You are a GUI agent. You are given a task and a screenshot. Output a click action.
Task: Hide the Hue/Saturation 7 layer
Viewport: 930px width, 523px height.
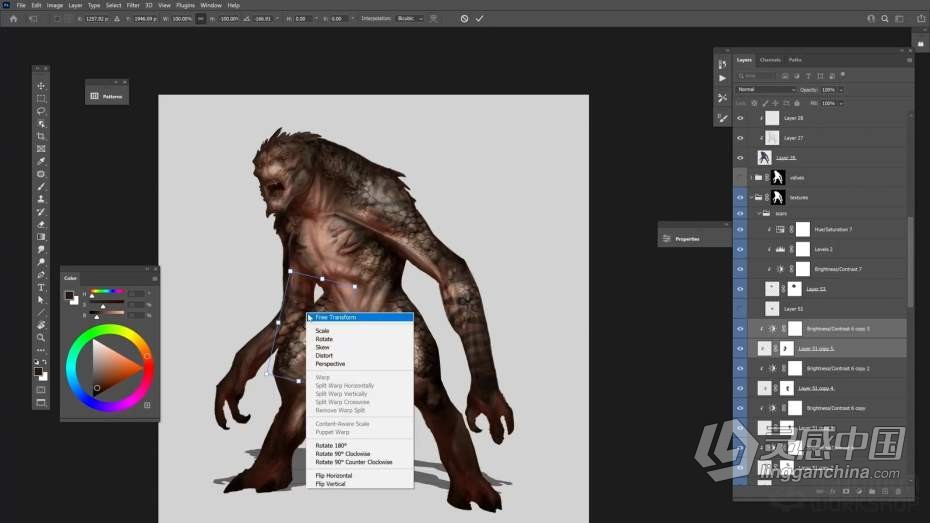740,229
